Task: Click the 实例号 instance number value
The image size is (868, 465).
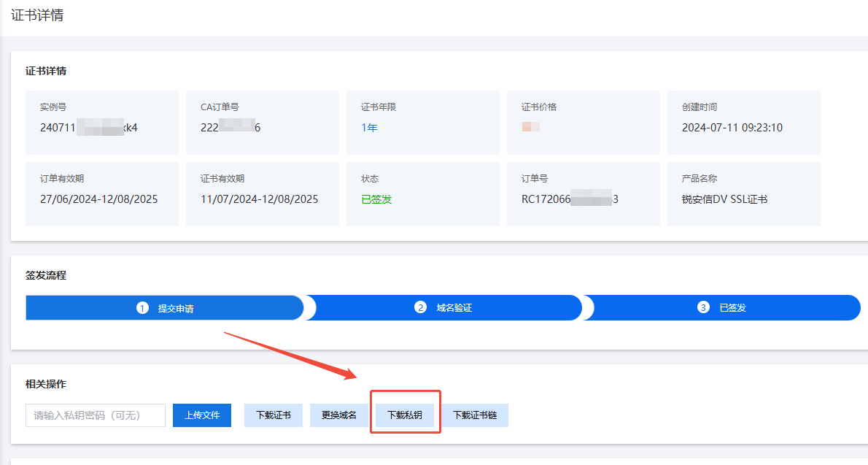Action: tap(89, 128)
